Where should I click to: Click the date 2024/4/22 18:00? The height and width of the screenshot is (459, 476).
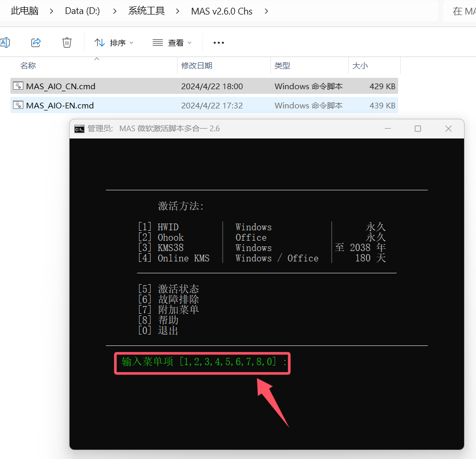212,87
